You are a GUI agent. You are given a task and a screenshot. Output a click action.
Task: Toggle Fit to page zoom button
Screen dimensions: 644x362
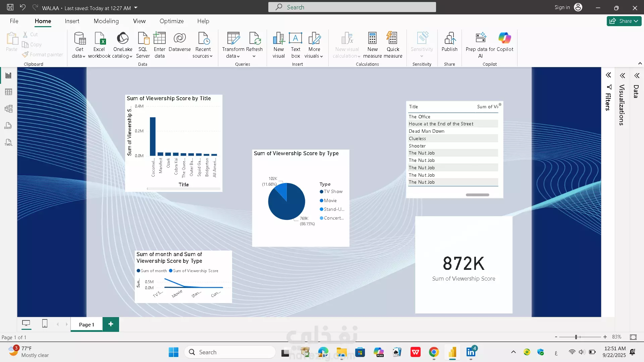coord(633,337)
